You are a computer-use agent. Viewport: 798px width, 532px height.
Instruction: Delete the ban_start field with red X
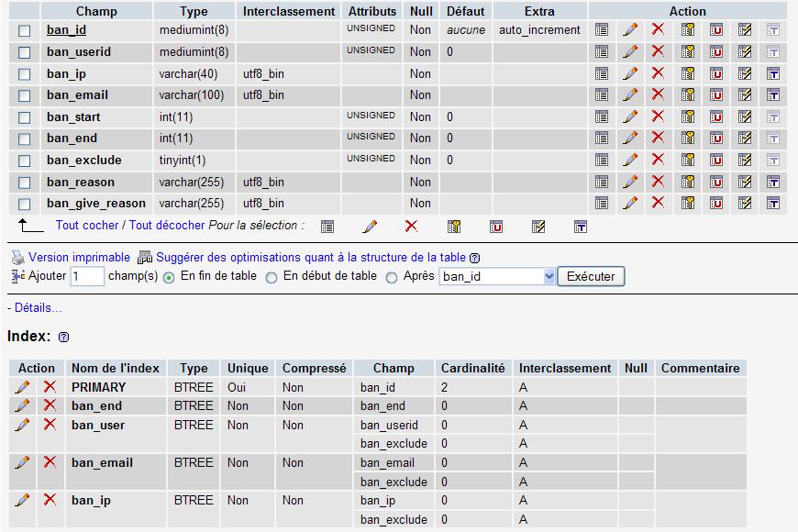(x=658, y=116)
